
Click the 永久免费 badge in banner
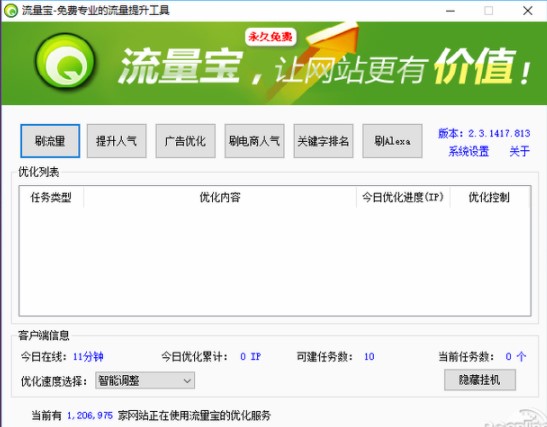(x=270, y=37)
